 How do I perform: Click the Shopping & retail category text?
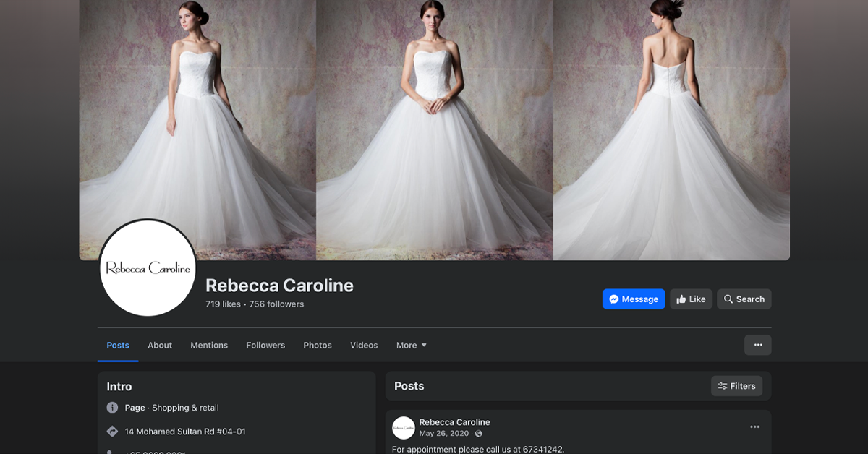(x=185, y=408)
